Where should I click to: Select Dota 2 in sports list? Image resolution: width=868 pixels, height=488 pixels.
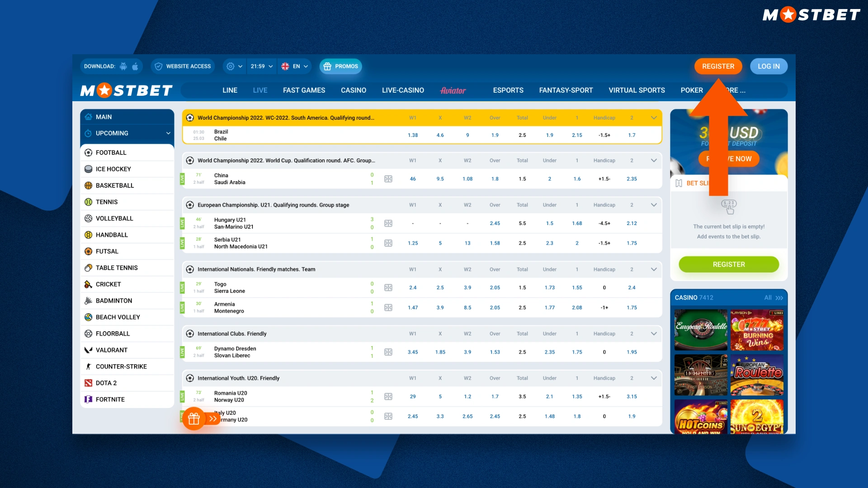[127, 383]
